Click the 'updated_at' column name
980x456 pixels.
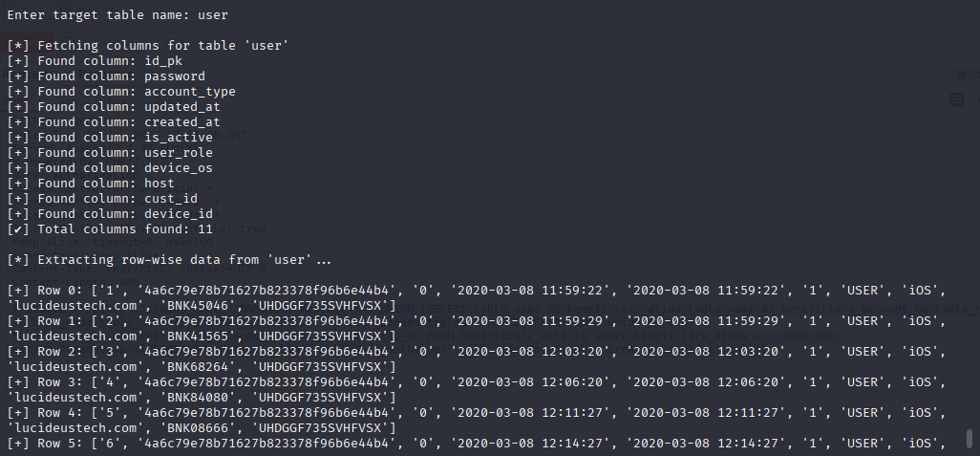point(182,107)
